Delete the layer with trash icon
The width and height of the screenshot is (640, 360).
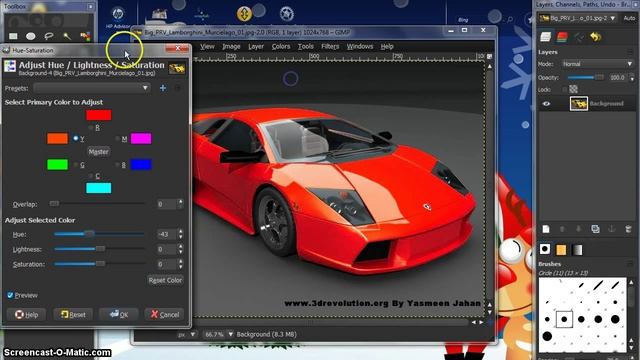tap(628, 229)
